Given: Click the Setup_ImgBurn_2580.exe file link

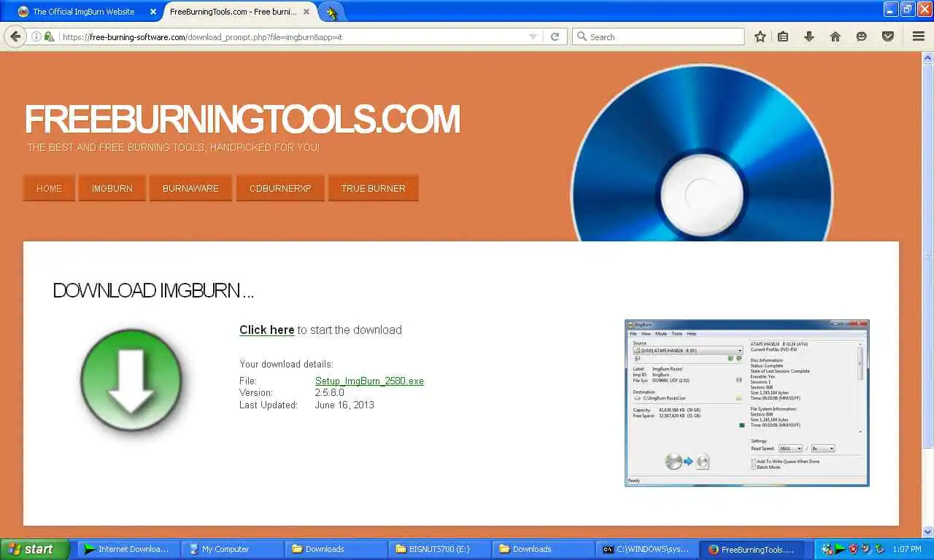Looking at the screenshot, I should click(369, 381).
